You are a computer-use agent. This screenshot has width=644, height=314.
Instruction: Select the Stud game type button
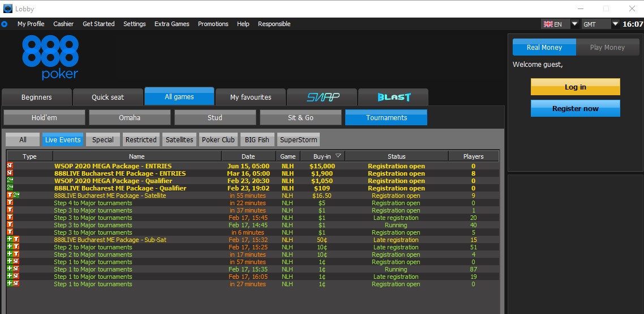click(215, 117)
